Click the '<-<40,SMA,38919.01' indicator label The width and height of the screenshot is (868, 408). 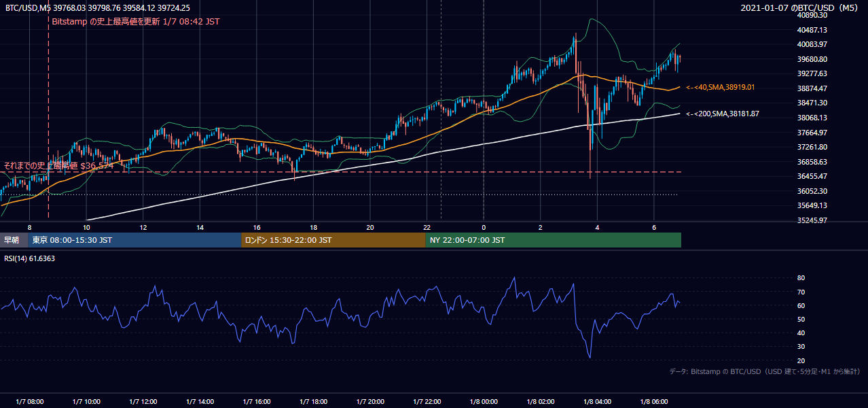(721, 88)
